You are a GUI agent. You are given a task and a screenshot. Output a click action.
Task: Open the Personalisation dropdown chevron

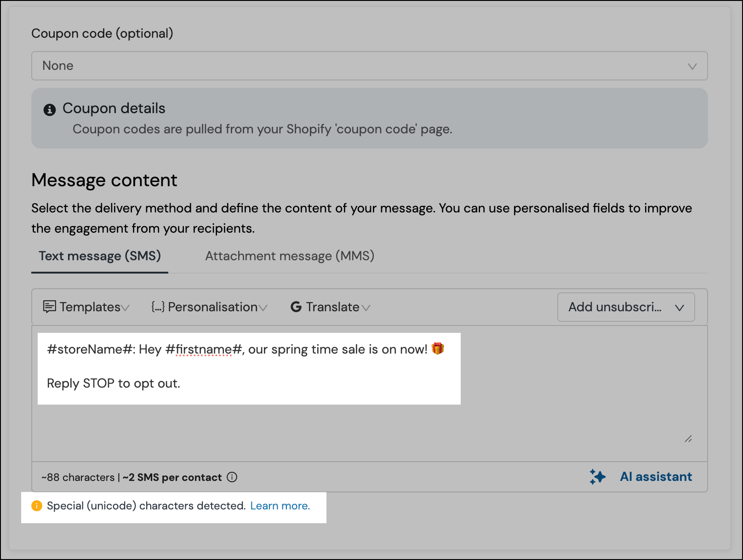pos(263,308)
